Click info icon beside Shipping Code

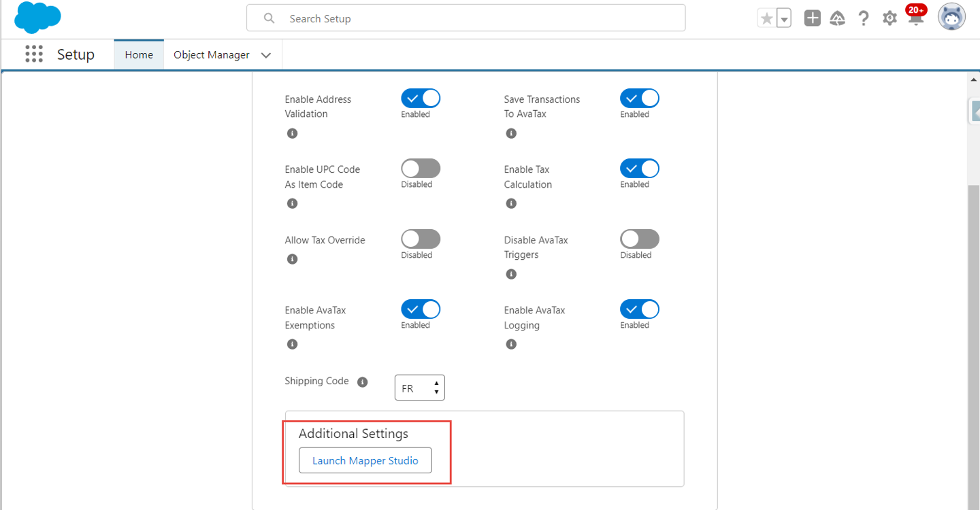(363, 382)
